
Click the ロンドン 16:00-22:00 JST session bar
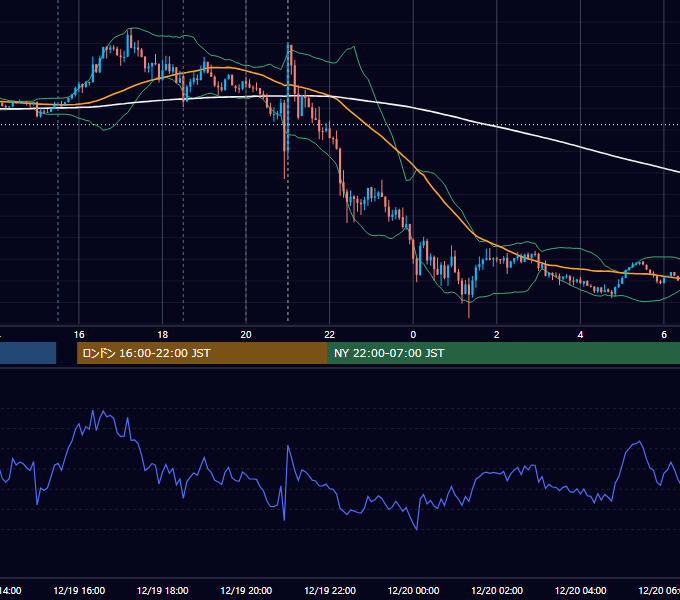pyautogui.click(x=202, y=353)
